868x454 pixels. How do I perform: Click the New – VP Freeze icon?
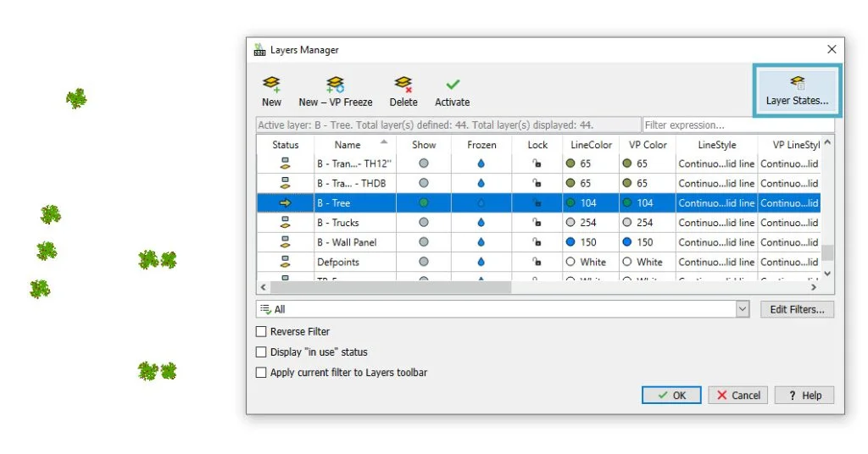[335, 85]
